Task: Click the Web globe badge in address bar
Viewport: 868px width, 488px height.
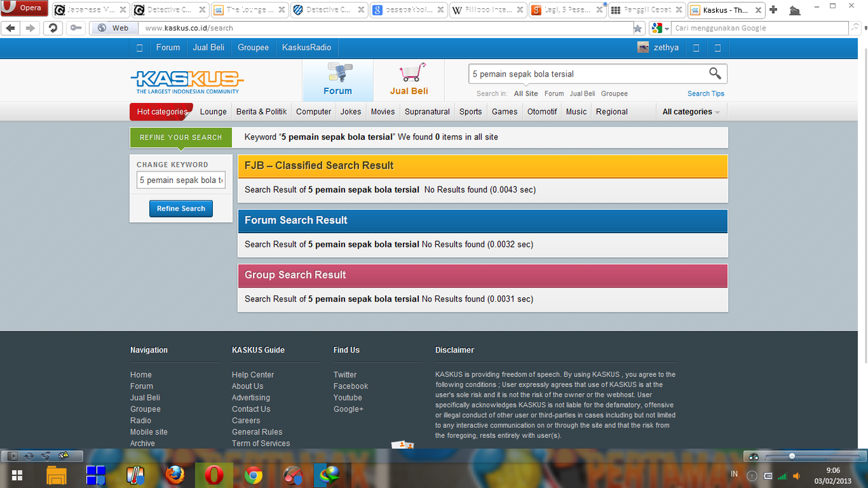Action: (113, 28)
